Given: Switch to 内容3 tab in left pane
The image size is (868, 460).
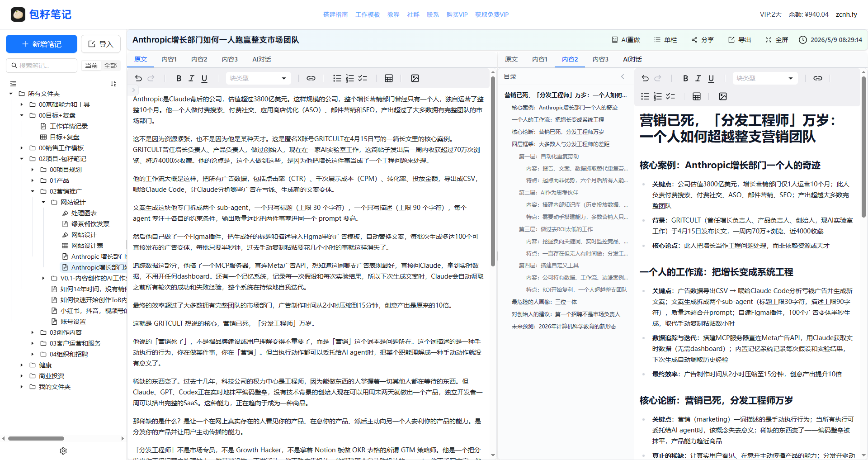Looking at the screenshot, I should 230,59.
